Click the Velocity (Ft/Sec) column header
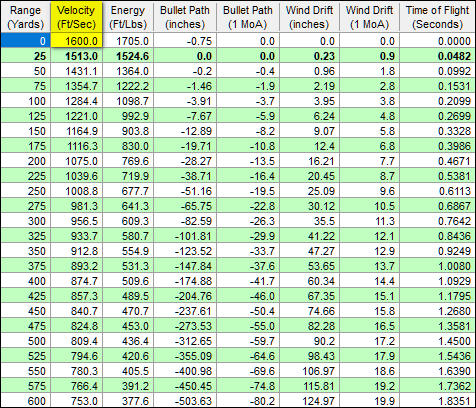Viewport: 476px width, 408px height. (x=76, y=17)
